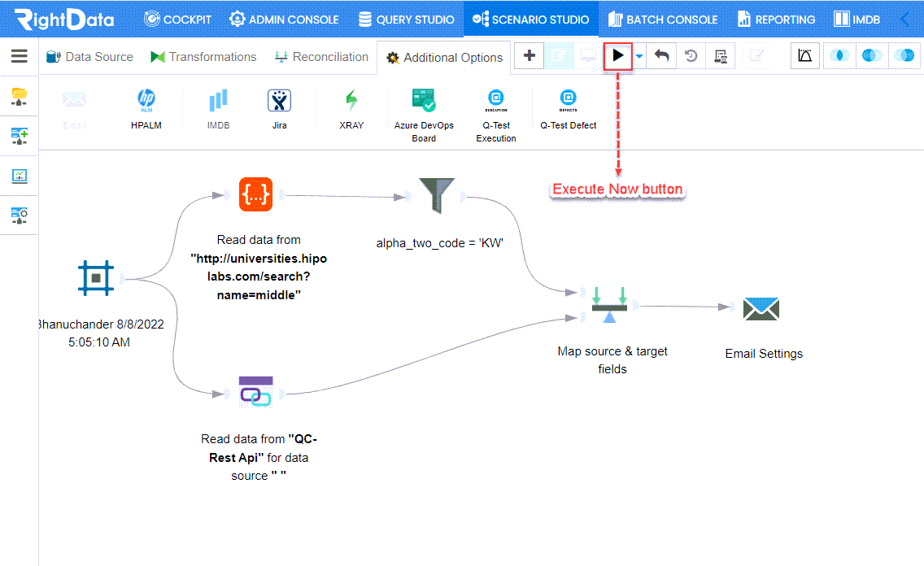The image size is (924, 566).
Task: Select the HPALM integration option
Action: pos(146,109)
